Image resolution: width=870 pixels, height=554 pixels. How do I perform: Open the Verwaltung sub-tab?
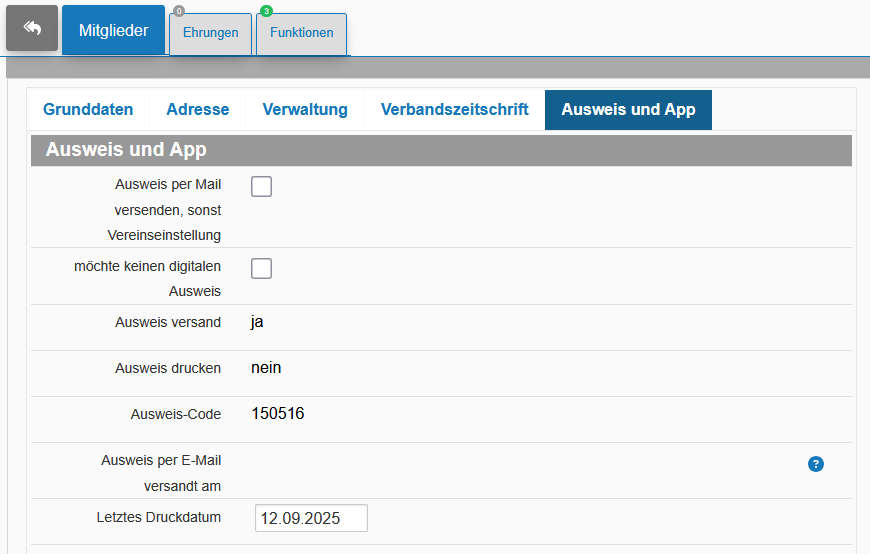pyautogui.click(x=305, y=109)
